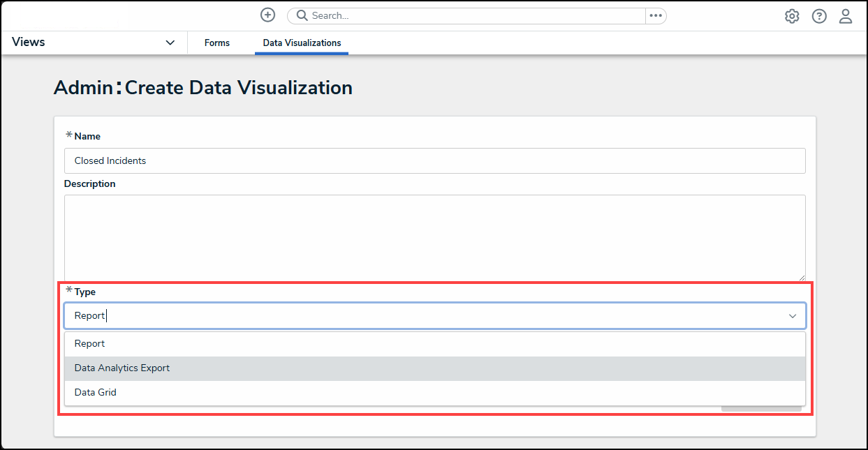Click the Type combo box text field
The width and height of the screenshot is (868, 450).
[419, 316]
